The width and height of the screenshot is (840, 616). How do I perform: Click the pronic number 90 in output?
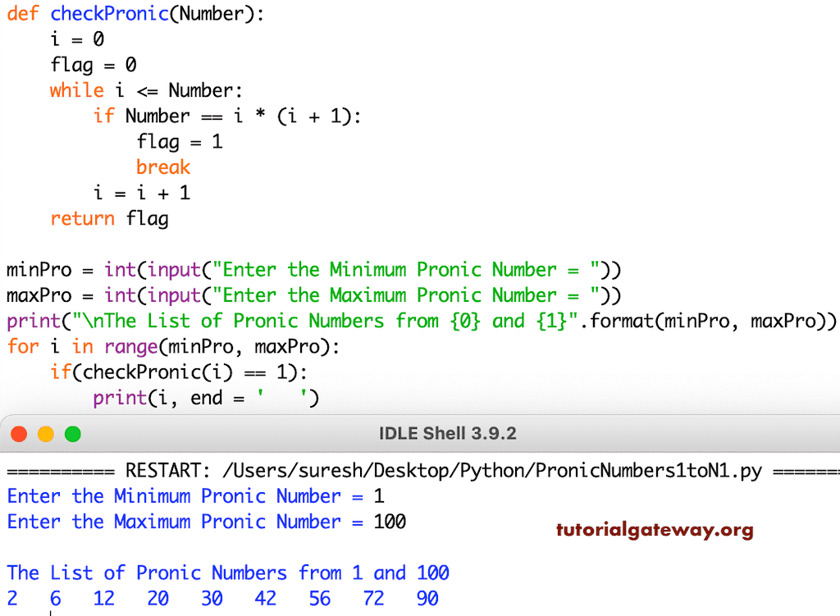pos(427,598)
